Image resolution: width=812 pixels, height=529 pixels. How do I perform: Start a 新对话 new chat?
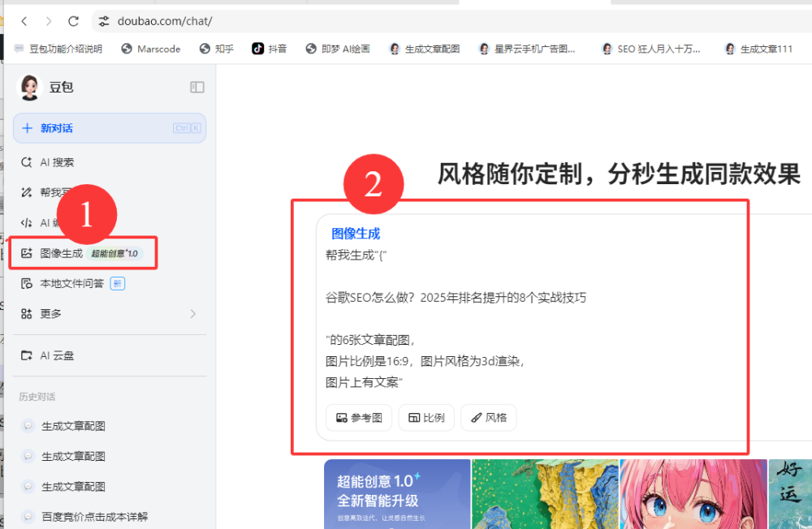click(x=110, y=128)
